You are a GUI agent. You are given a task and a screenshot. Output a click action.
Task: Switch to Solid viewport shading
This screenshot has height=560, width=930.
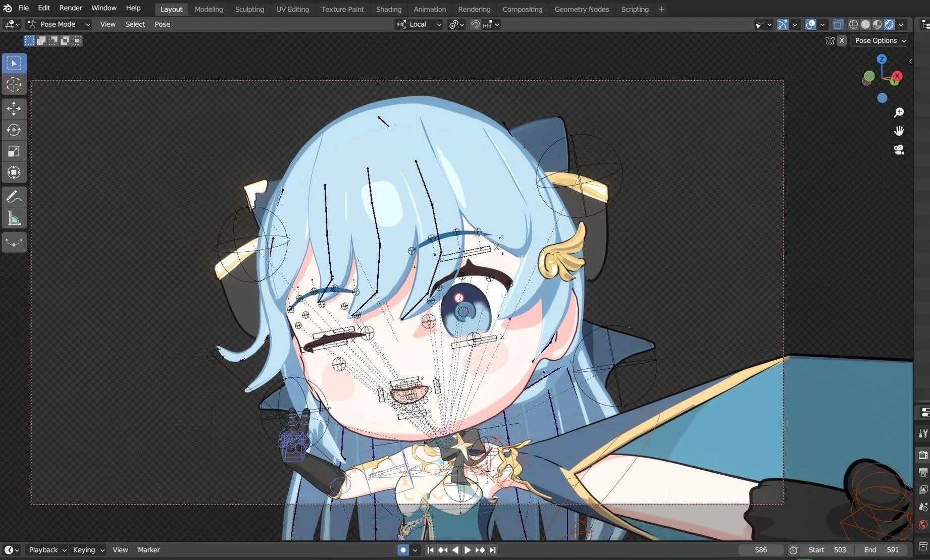pos(865,24)
